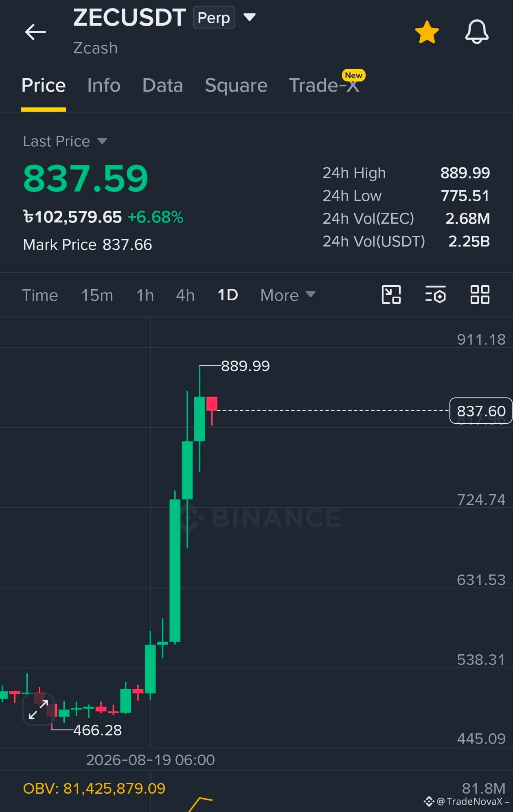Tap the main price 837.59
Viewport: 513px width, 812px height.
pos(85,178)
